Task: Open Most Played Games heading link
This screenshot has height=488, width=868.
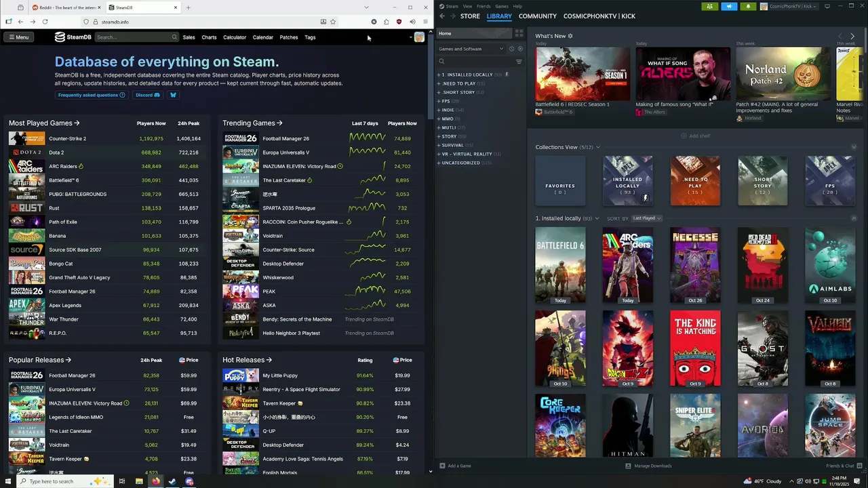Action: (44, 123)
